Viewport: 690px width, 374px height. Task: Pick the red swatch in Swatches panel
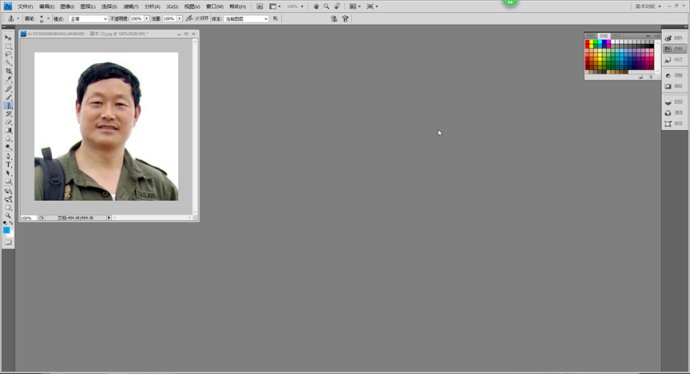tap(587, 43)
